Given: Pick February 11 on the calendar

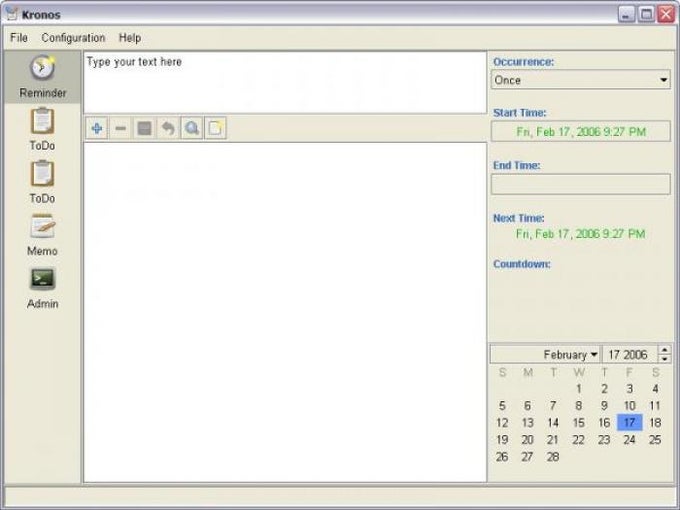Looking at the screenshot, I should pos(655,405).
